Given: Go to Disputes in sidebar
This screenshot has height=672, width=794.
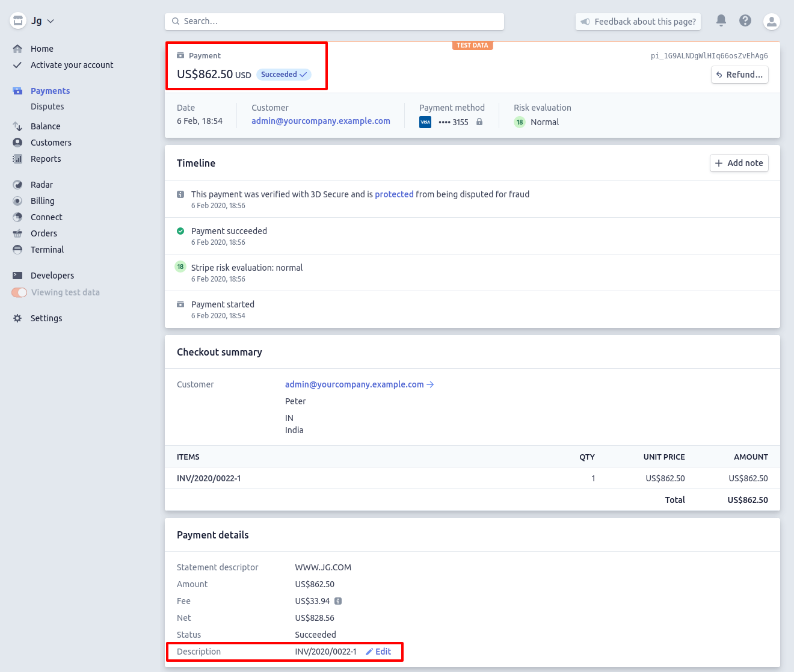Looking at the screenshot, I should tap(47, 106).
